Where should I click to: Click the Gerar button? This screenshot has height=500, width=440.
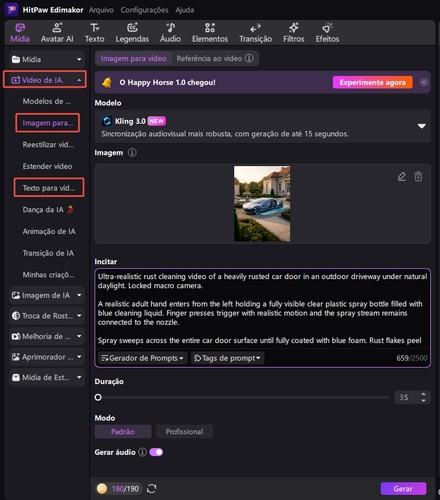coord(403,489)
